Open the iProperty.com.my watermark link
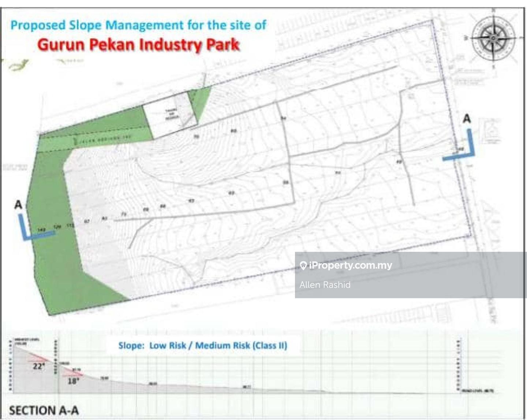This screenshot has height=420, width=527. (x=350, y=265)
